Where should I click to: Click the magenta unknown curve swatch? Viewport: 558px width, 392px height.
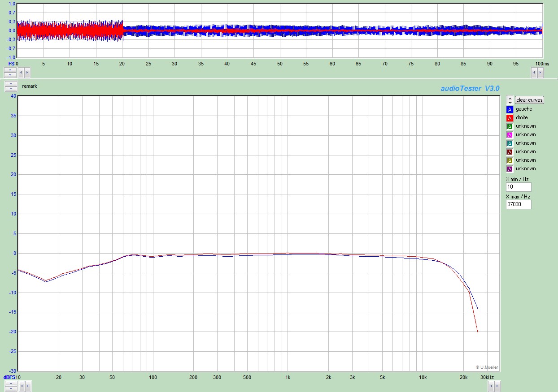click(510, 135)
